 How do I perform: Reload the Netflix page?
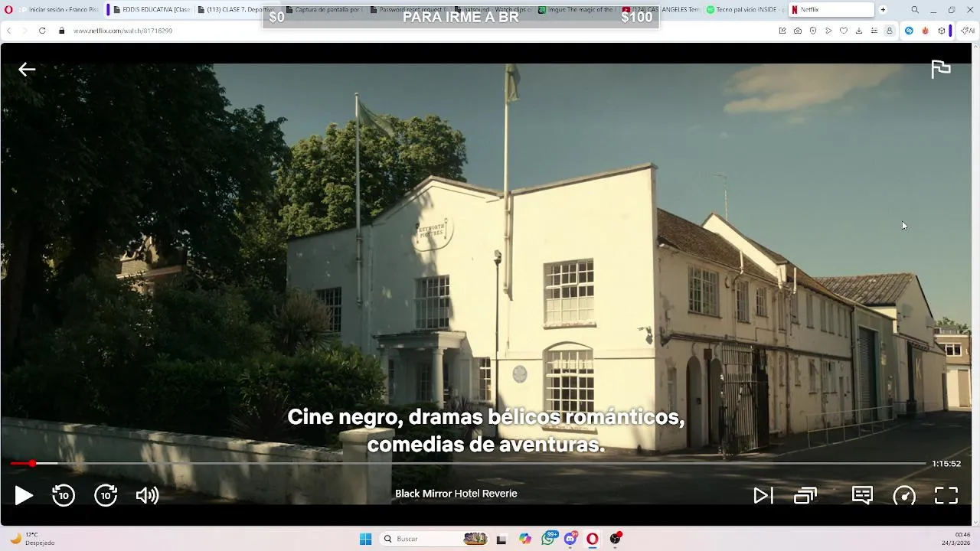(42, 31)
